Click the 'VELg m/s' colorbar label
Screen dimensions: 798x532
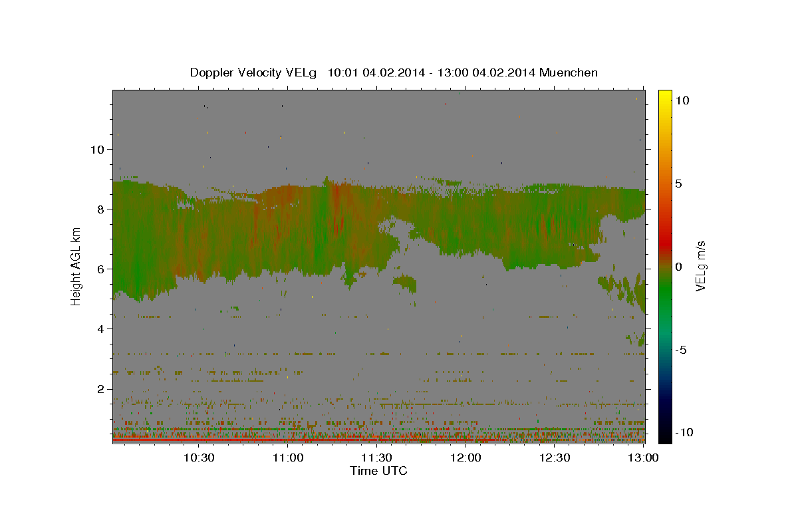(x=700, y=266)
